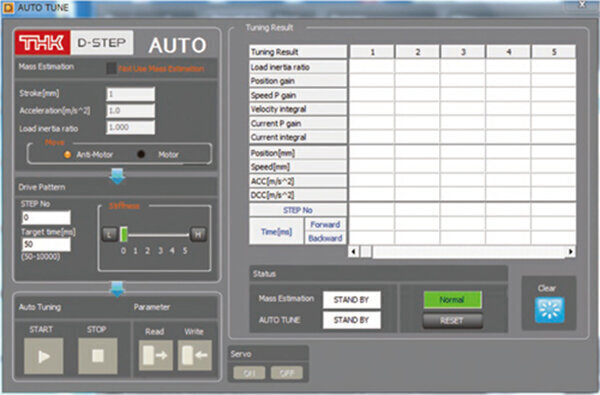Click the THK logo
Screen dimensions: 600x395
42,42
